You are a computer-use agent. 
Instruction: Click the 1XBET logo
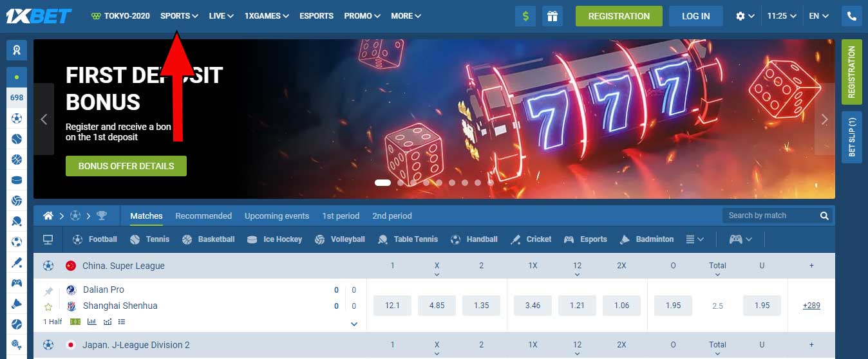tap(38, 16)
